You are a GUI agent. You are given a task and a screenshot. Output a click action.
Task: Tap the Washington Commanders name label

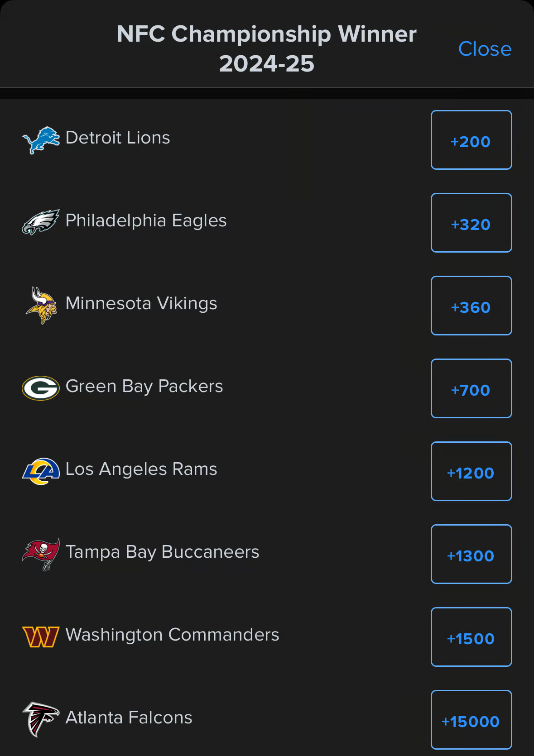click(x=172, y=635)
